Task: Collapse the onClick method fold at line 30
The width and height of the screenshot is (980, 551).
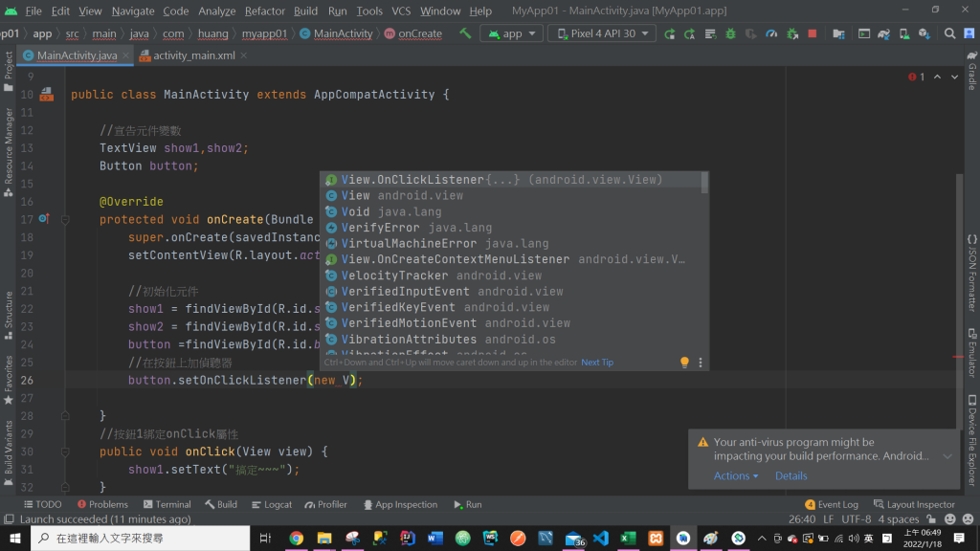Action: (x=65, y=452)
